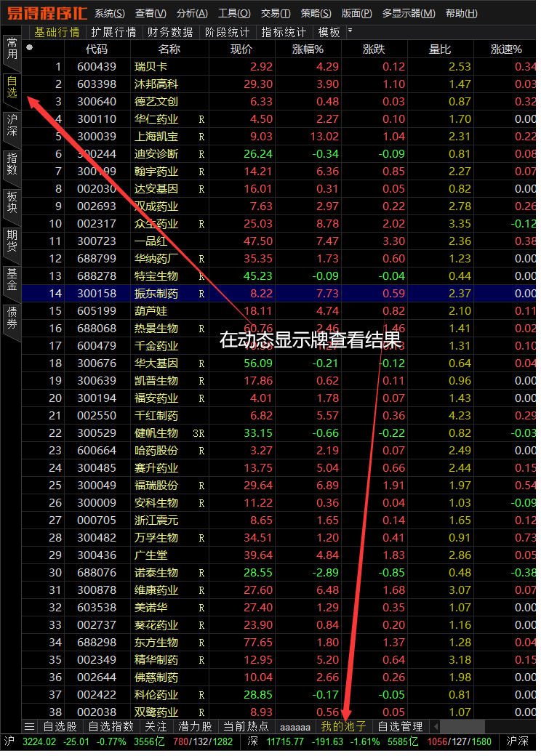
Task: Select stock row 002644 佛慈制药
Action: click(x=278, y=677)
